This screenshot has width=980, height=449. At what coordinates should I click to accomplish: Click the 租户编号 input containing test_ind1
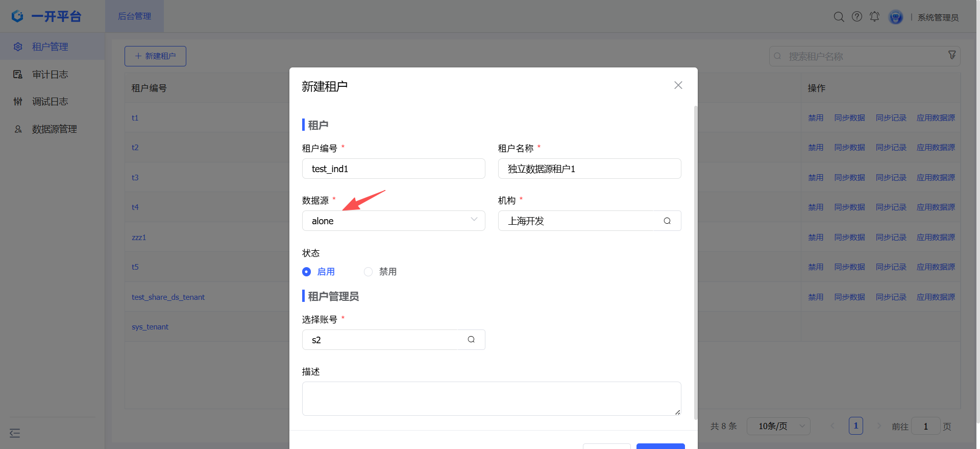point(394,169)
